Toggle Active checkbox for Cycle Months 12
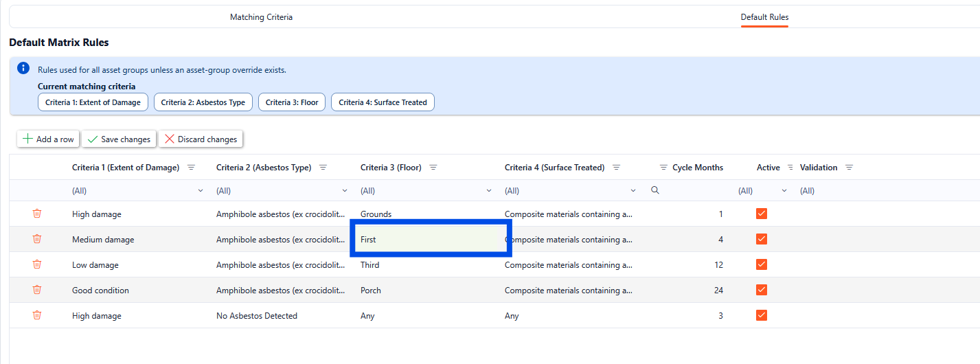Screen dimensions: 980x364 (761, 264)
